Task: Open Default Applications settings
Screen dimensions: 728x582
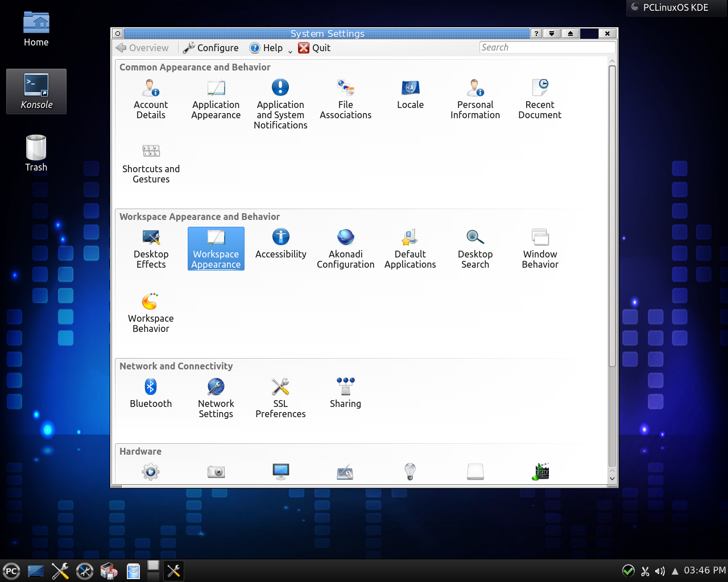Action: coord(410,249)
